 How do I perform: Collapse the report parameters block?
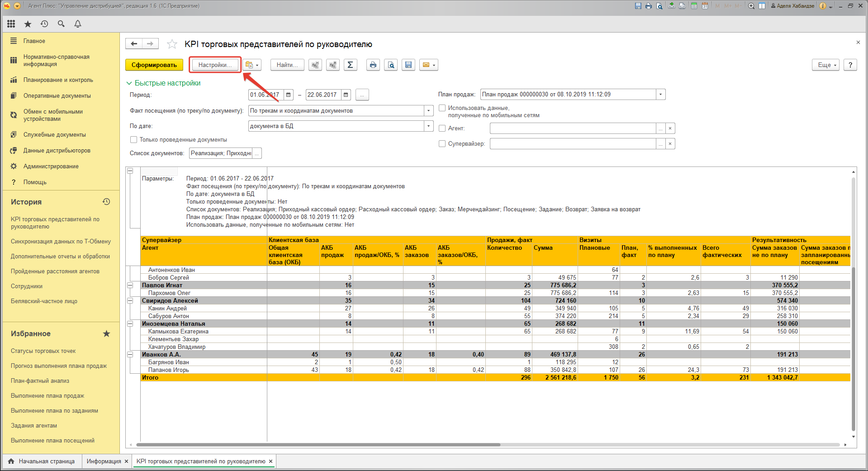click(x=130, y=171)
